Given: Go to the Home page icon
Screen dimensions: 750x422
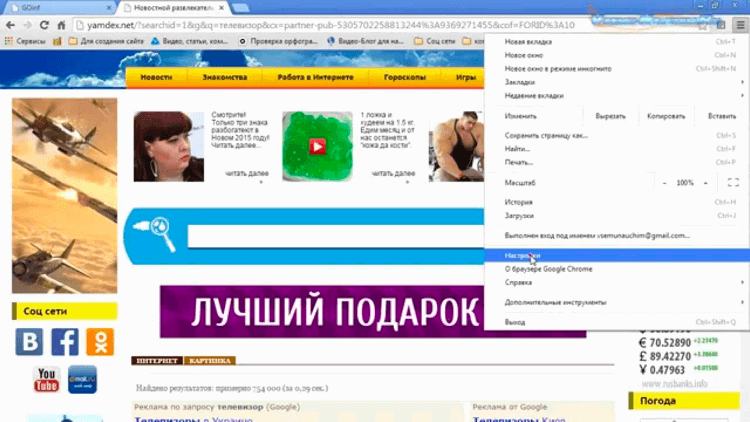Looking at the screenshot, I should pos(61,25).
